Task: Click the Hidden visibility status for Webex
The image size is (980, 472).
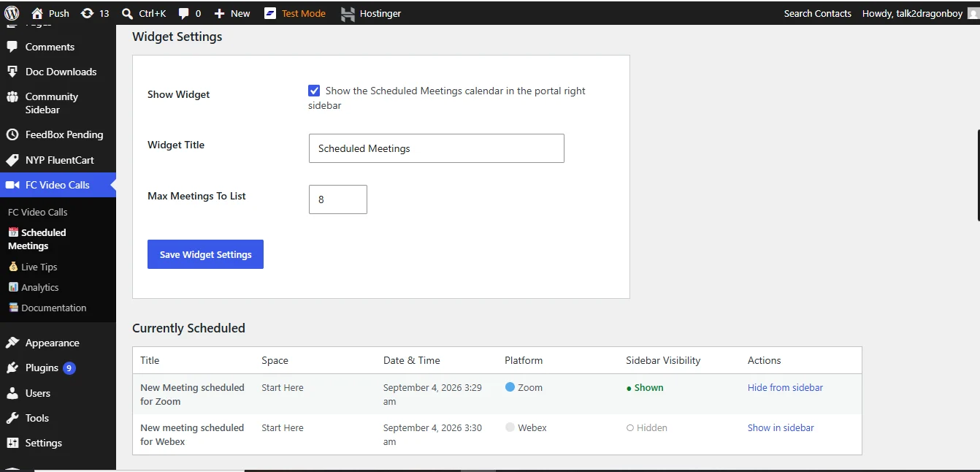Action: (x=647, y=428)
